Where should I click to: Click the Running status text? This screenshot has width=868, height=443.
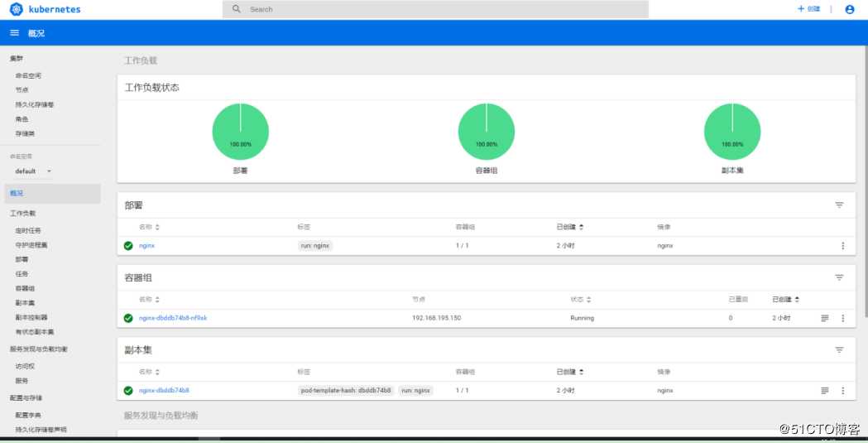[582, 318]
